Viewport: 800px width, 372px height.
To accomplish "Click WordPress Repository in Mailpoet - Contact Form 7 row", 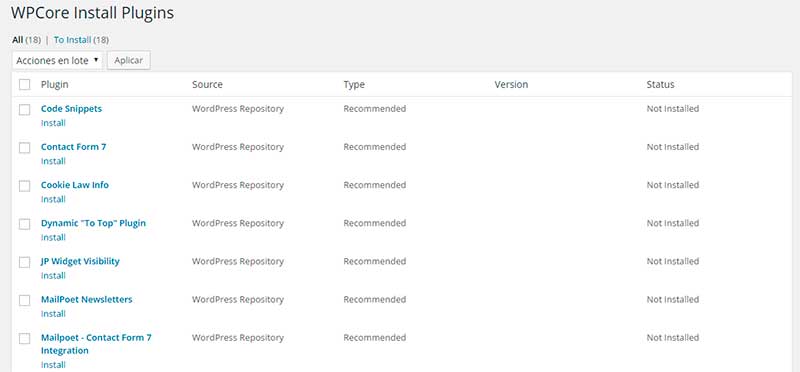I will coord(238,338).
